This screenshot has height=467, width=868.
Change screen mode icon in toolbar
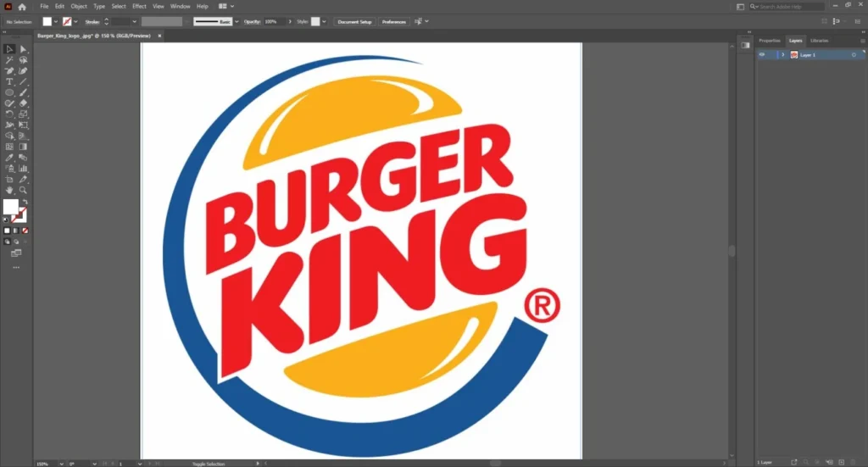click(x=16, y=253)
